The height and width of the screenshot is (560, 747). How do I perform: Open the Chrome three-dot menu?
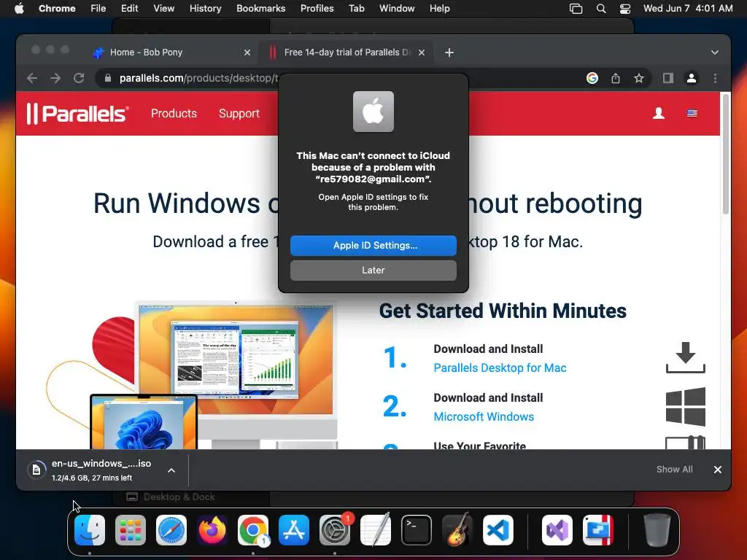tap(715, 78)
